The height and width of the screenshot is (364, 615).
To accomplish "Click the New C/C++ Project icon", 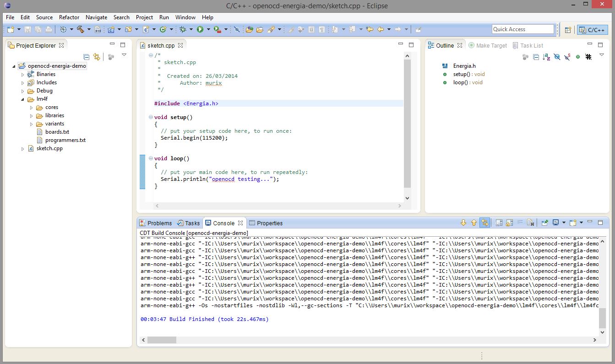I will coord(111,29).
